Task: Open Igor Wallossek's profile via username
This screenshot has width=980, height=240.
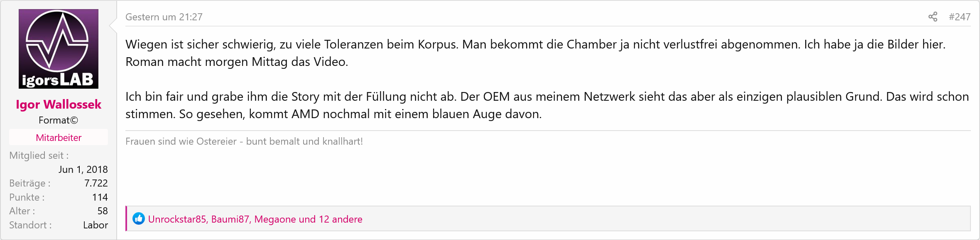Action: [59, 104]
